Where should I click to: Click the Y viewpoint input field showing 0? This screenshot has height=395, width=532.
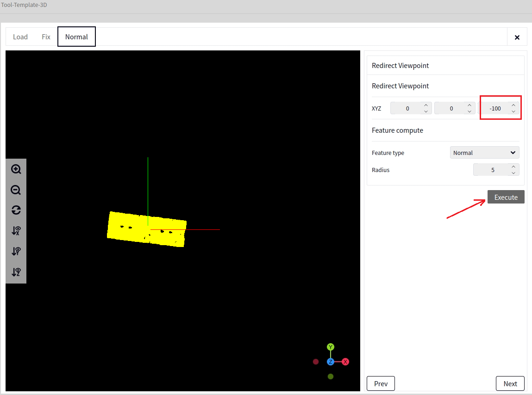click(x=455, y=108)
